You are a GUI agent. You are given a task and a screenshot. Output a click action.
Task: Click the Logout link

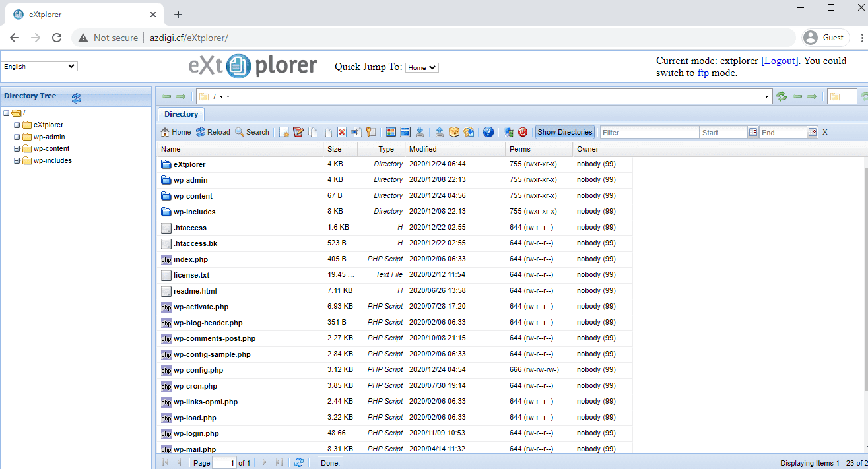pyautogui.click(x=780, y=61)
